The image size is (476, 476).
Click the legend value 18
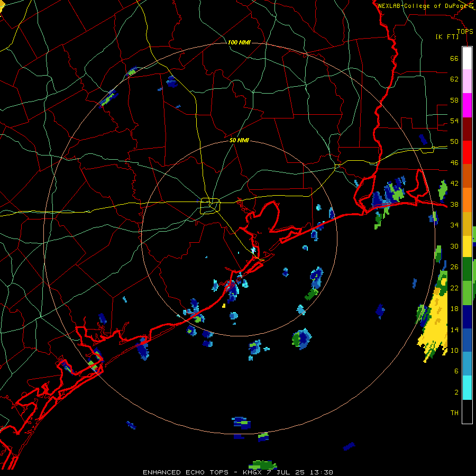click(454, 309)
